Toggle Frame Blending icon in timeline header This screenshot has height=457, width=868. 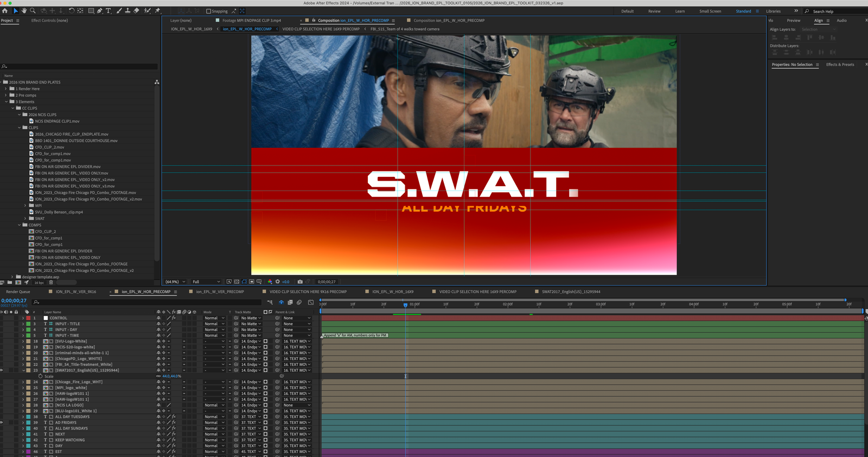point(290,302)
